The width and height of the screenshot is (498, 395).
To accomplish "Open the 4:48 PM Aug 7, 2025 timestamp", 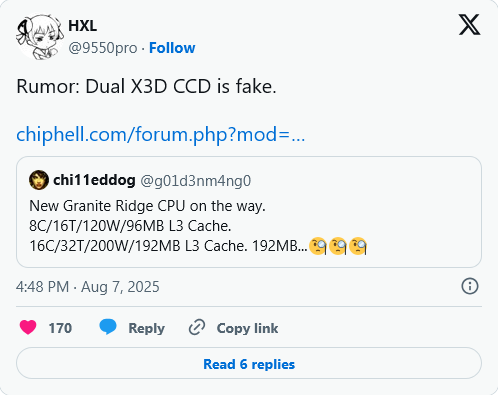I will tap(88, 287).
